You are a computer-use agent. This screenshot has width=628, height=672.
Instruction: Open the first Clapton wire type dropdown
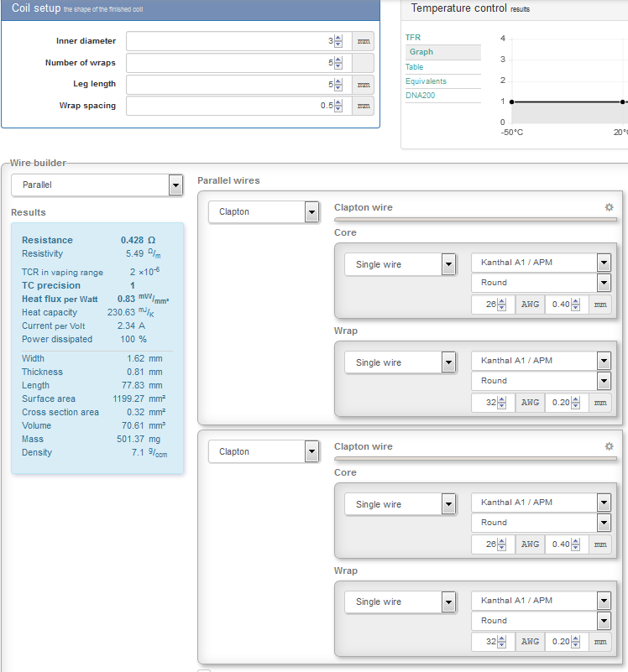264,212
